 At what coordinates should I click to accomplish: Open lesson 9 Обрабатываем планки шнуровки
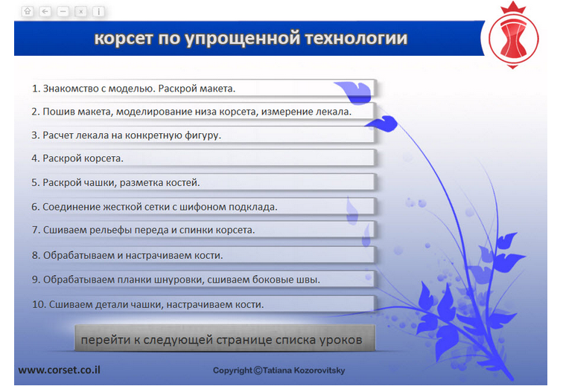pyautogui.click(x=203, y=280)
